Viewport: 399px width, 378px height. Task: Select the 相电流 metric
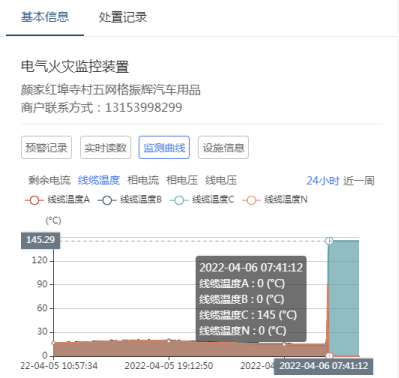tap(143, 180)
